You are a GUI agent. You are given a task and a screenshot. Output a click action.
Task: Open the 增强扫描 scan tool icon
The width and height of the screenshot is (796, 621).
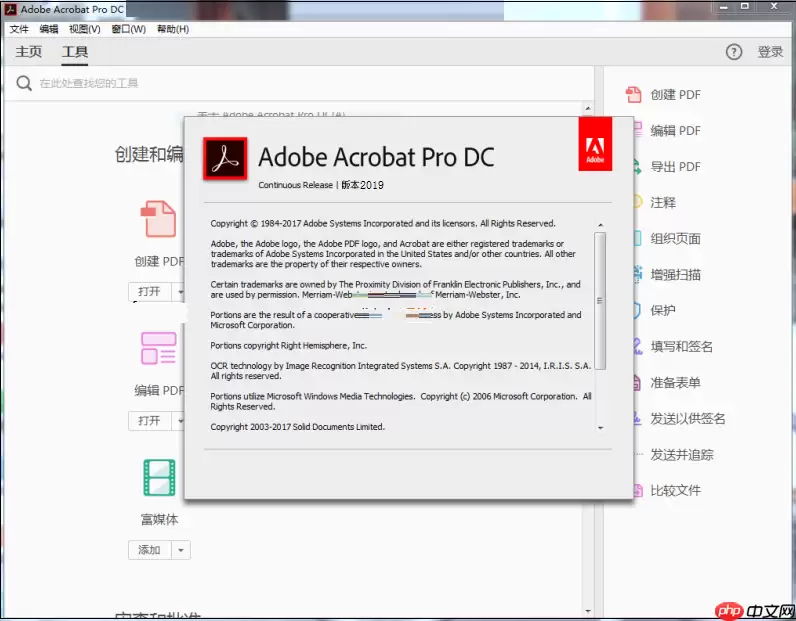(x=638, y=274)
